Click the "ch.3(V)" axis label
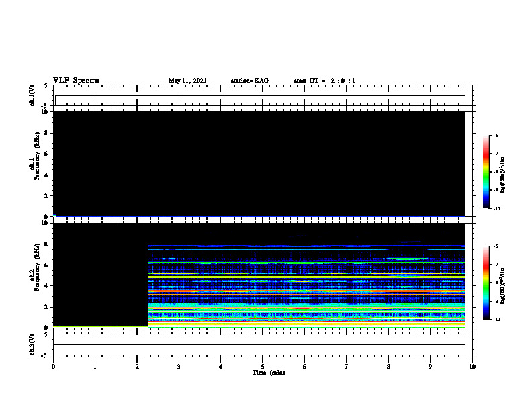This screenshot has width=532, height=411. pos(32,345)
